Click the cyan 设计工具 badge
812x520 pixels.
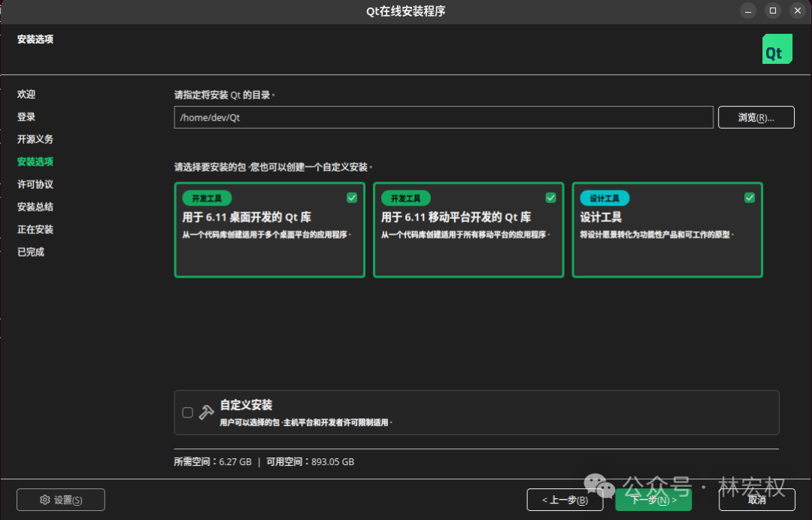pos(604,198)
